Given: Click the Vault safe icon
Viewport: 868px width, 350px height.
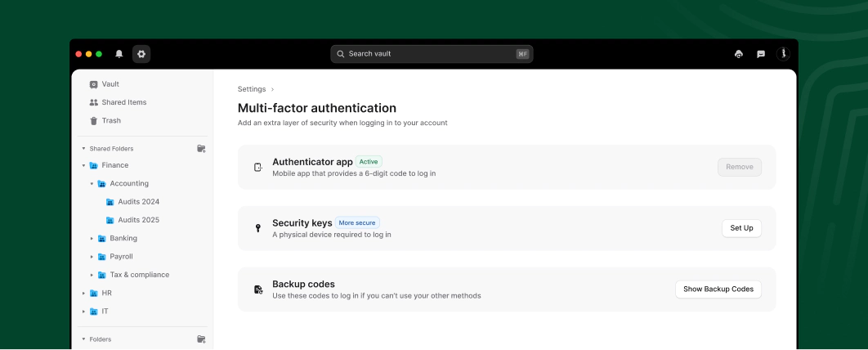Looking at the screenshot, I should point(93,84).
